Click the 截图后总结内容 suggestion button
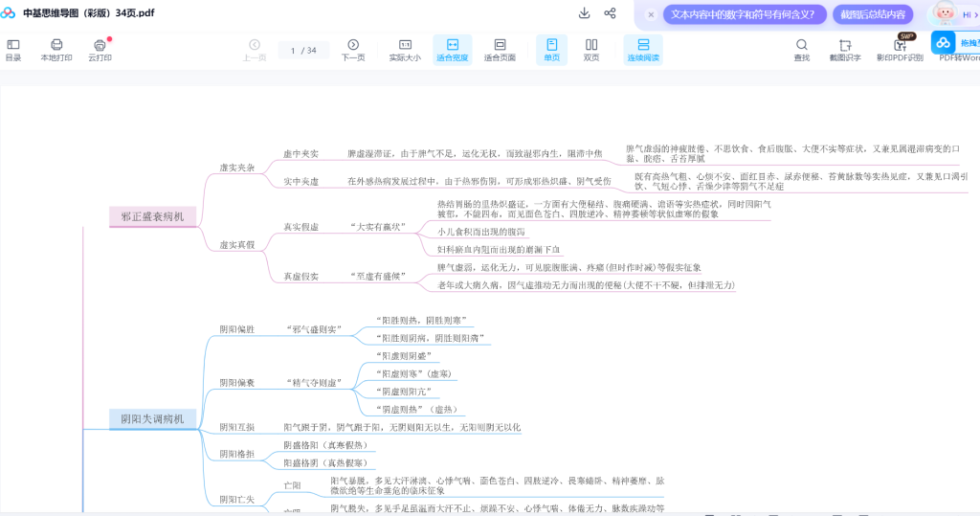 pos(873,14)
